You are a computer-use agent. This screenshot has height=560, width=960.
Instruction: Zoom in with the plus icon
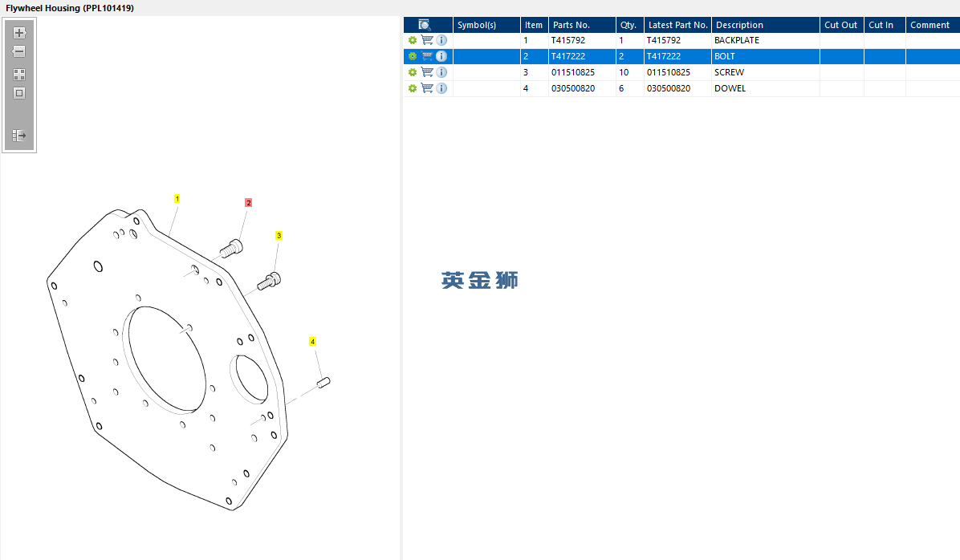19,33
